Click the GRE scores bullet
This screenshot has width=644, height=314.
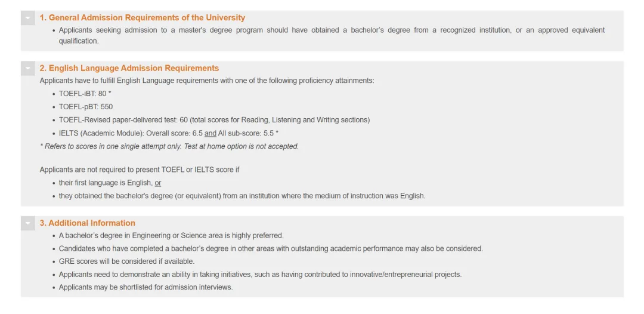pyautogui.click(x=126, y=261)
